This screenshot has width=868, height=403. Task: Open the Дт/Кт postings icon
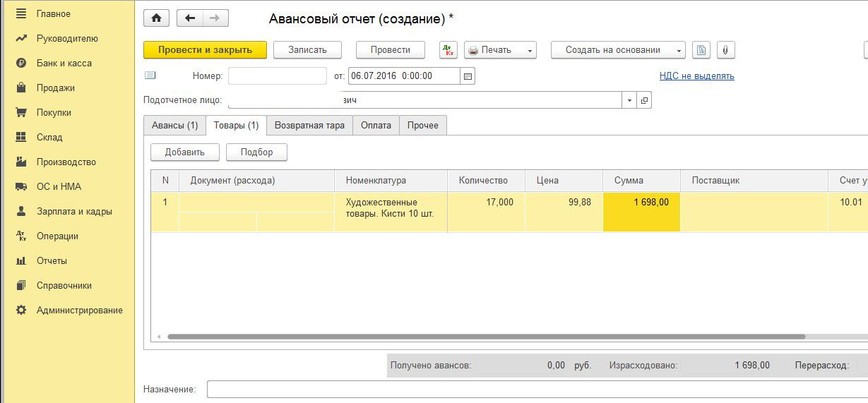pos(448,50)
